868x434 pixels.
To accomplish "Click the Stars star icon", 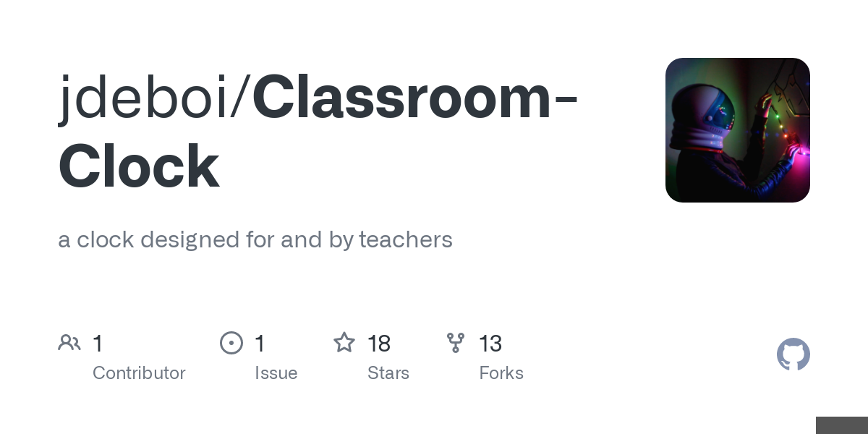I will pyautogui.click(x=344, y=342).
